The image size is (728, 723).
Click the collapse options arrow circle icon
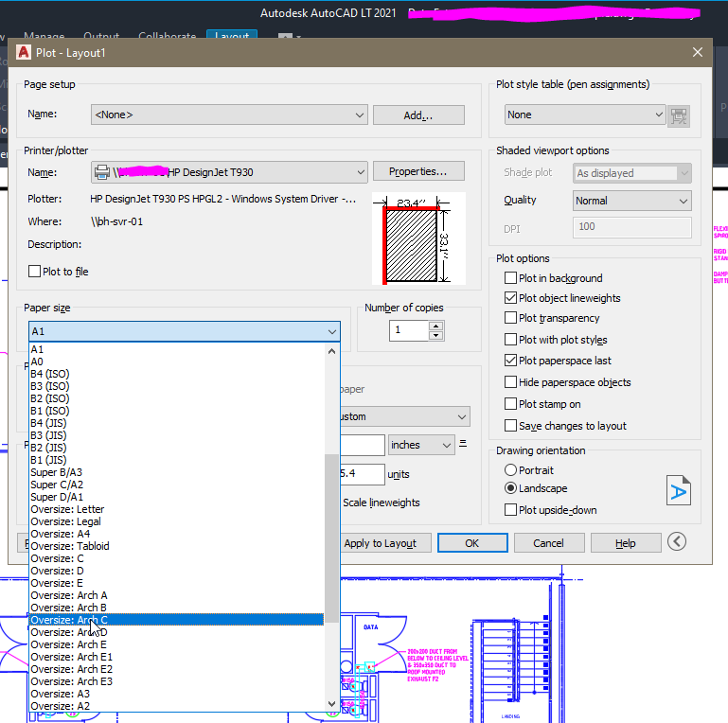click(x=677, y=541)
